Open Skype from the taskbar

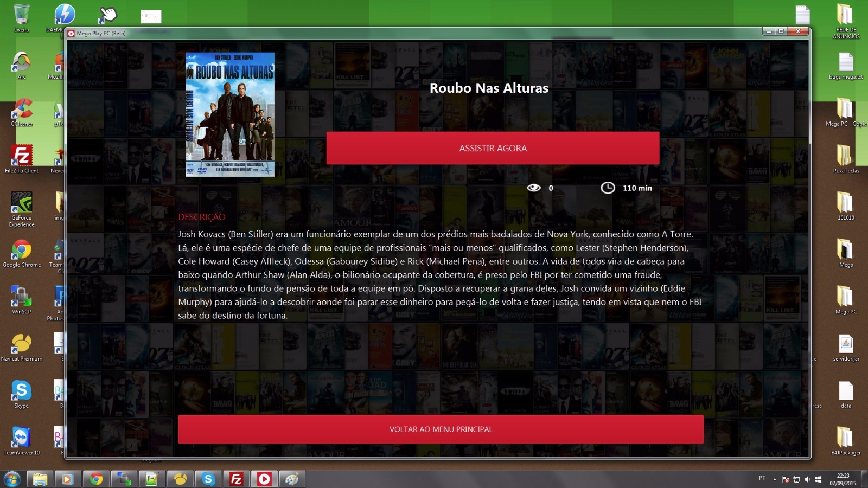[209, 479]
